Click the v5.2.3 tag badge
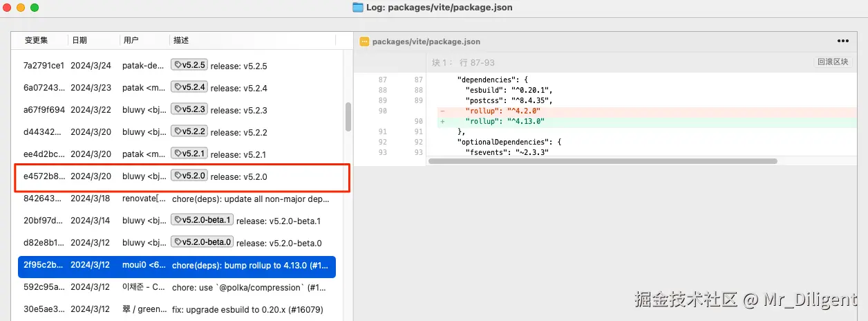The height and width of the screenshot is (321, 868). point(189,109)
